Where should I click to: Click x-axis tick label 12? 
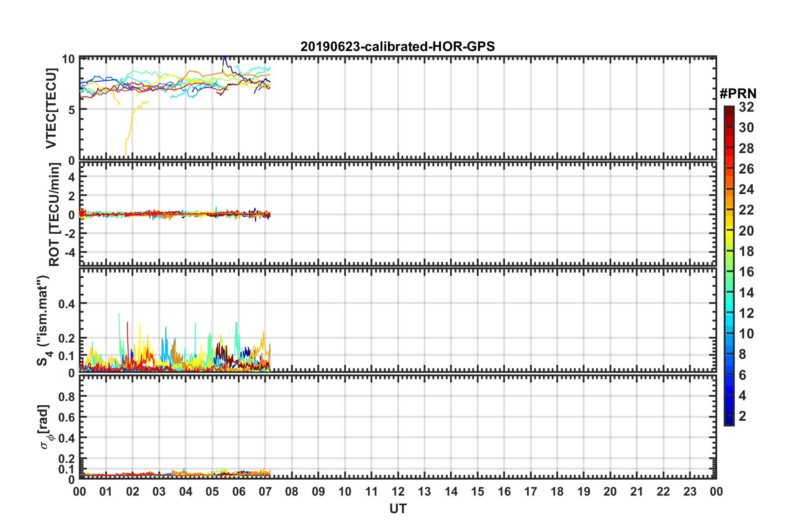point(398,491)
